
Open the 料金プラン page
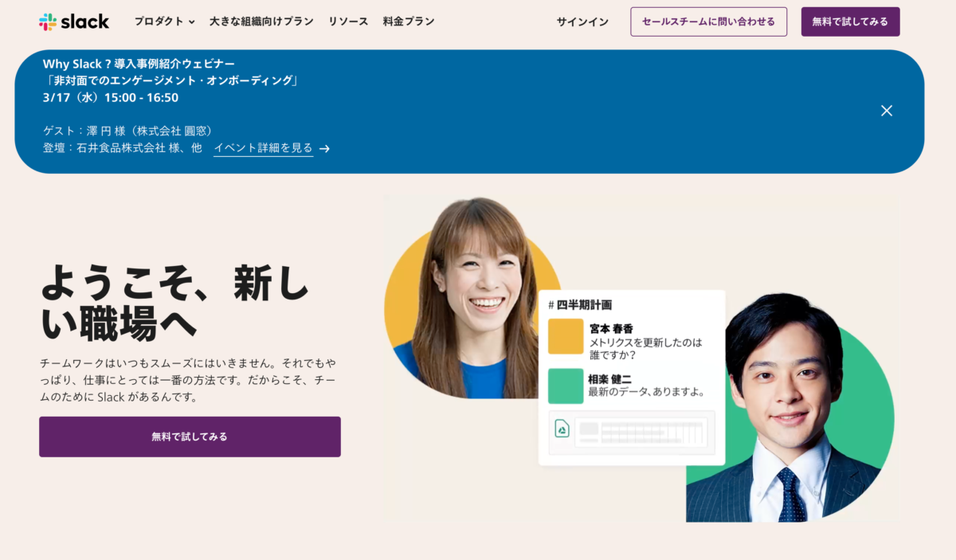point(409,22)
